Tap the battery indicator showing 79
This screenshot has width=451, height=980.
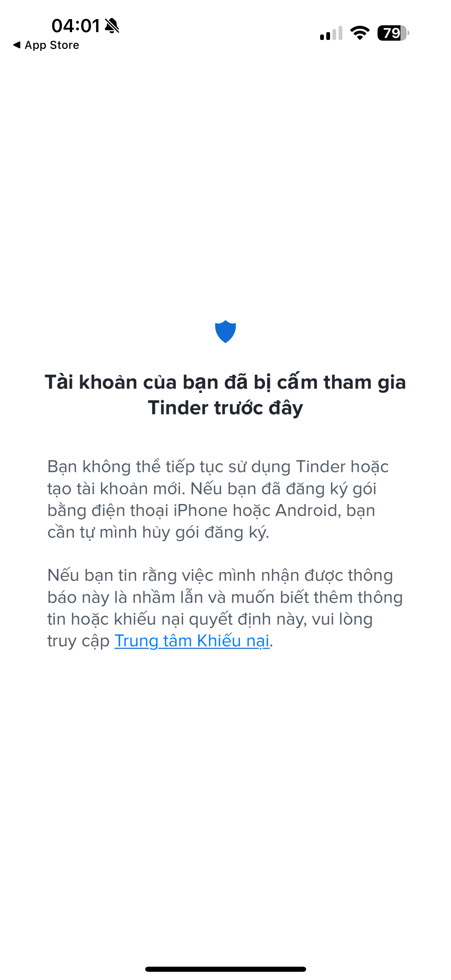point(393,33)
